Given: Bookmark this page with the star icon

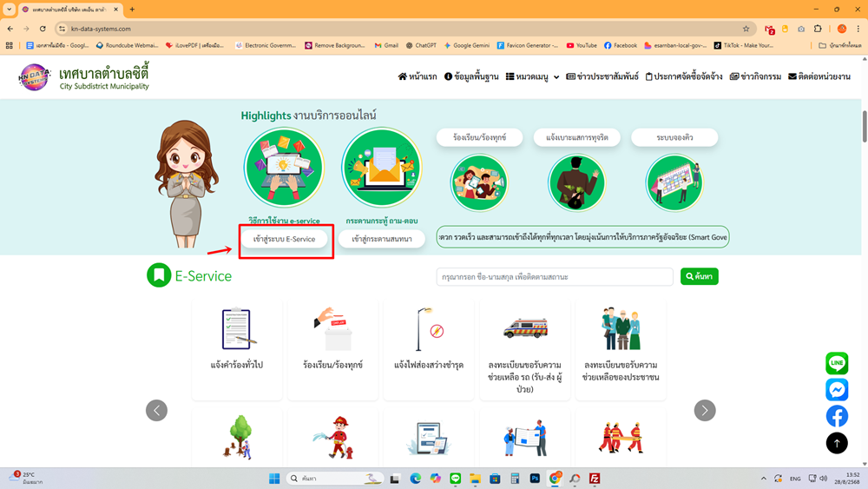Looking at the screenshot, I should [x=746, y=29].
